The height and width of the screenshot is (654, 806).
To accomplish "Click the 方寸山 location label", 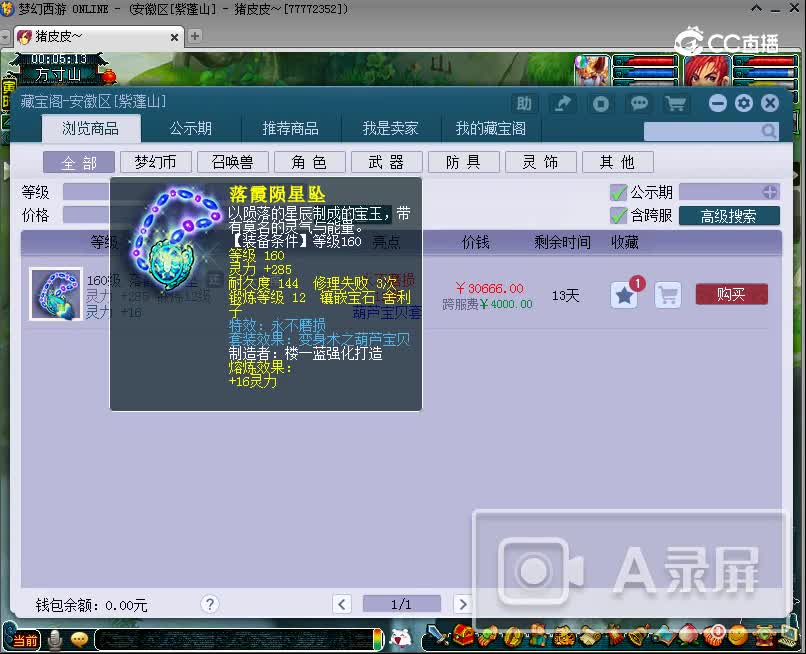I will point(58,75).
